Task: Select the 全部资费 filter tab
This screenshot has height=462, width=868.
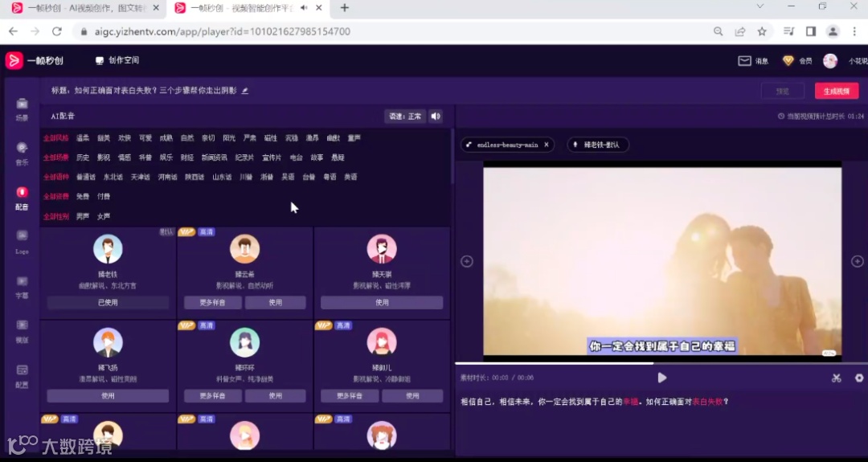Action: click(x=56, y=196)
